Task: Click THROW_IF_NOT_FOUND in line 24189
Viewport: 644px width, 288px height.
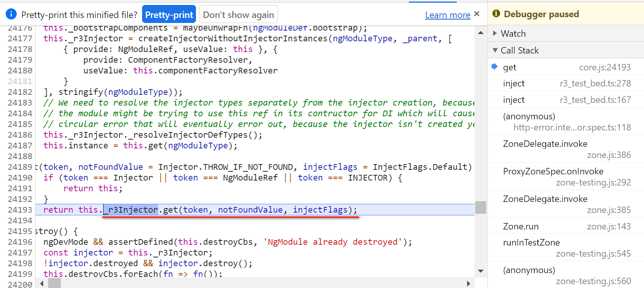Action: pos(248,167)
